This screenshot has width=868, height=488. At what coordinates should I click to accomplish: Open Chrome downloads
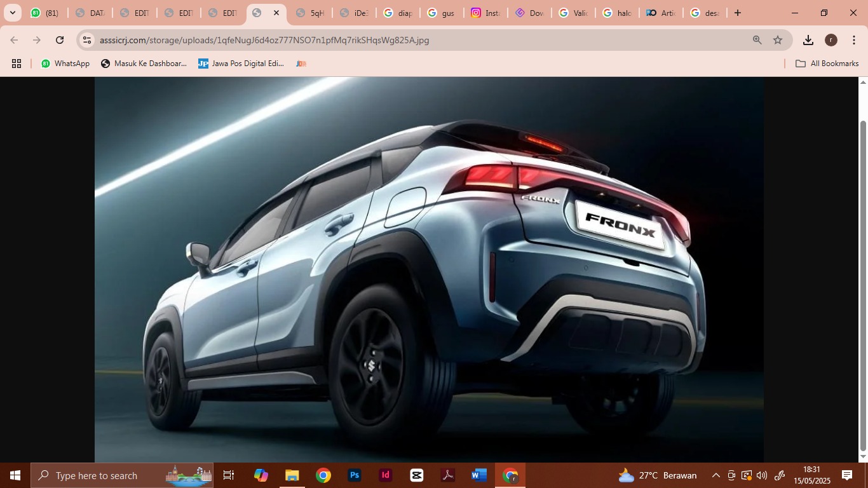(808, 40)
